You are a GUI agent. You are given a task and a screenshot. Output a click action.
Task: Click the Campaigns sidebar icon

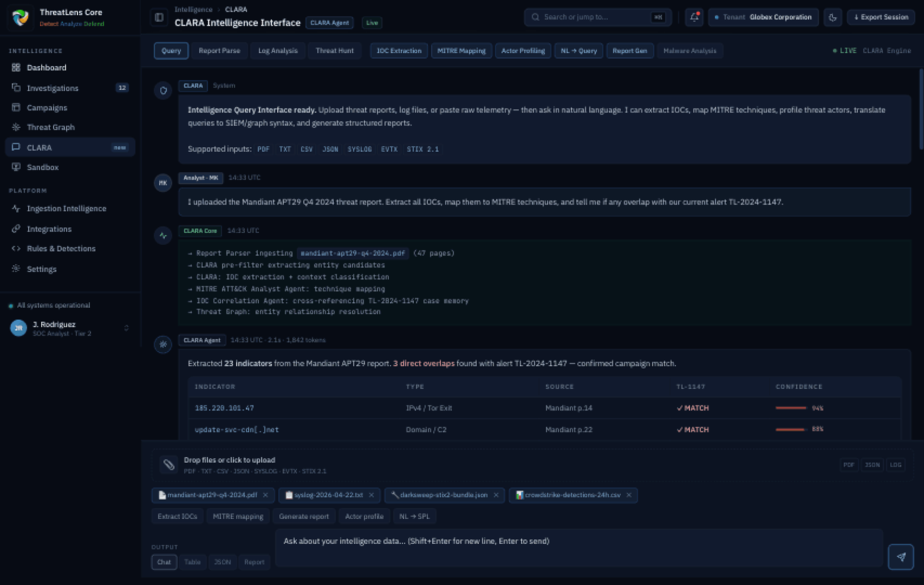[16, 107]
